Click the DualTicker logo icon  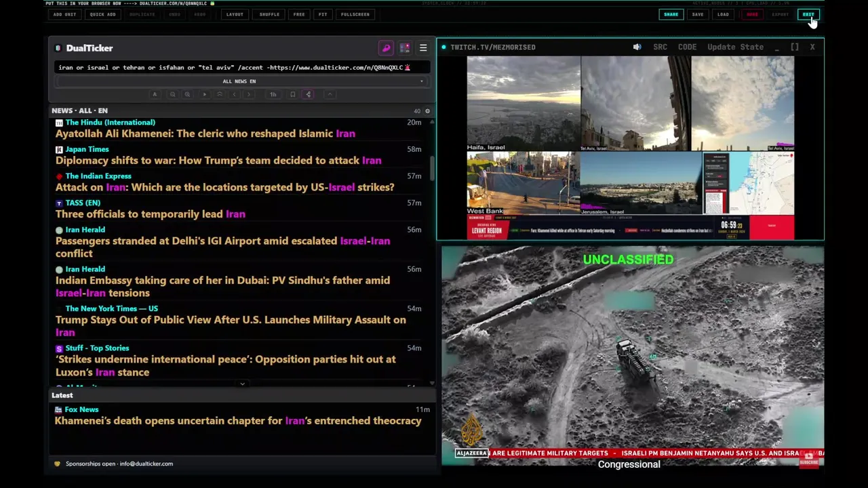coord(58,48)
